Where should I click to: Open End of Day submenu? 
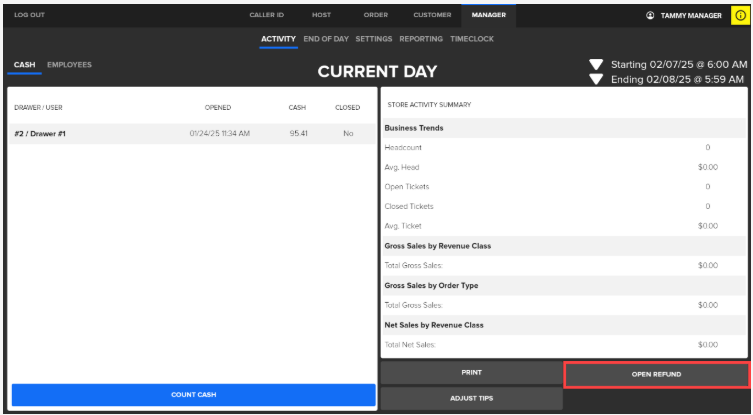pyautogui.click(x=326, y=39)
